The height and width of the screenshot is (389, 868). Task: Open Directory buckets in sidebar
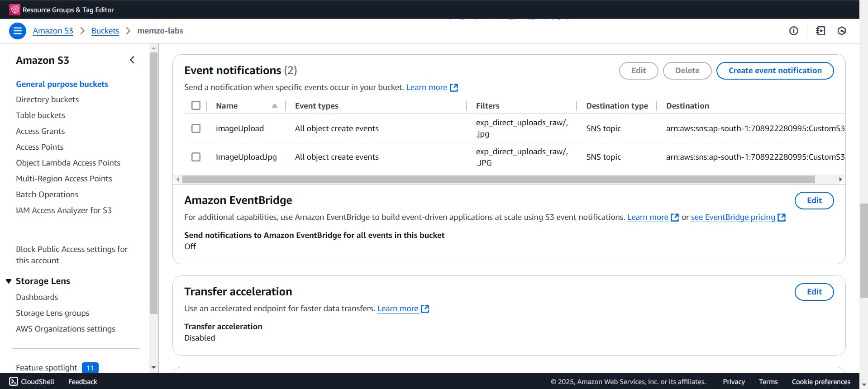coord(47,100)
